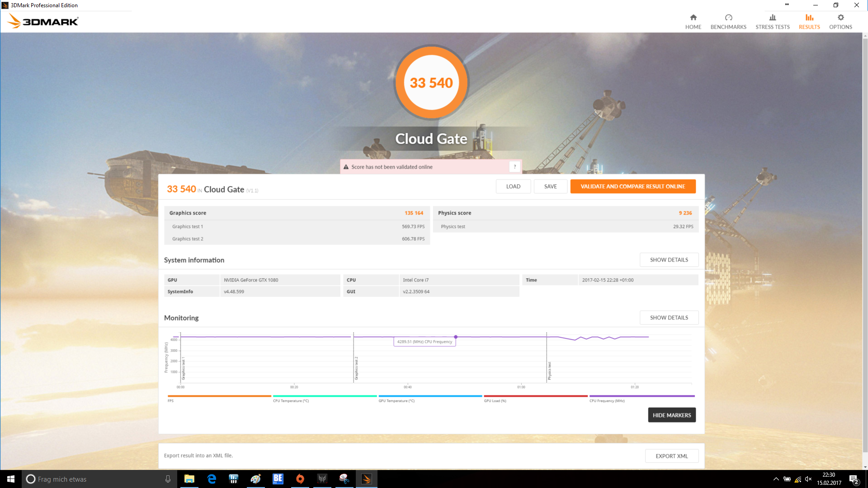
Task: Click the SystemInfo version v4.48.599
Action: click(234, 291)
